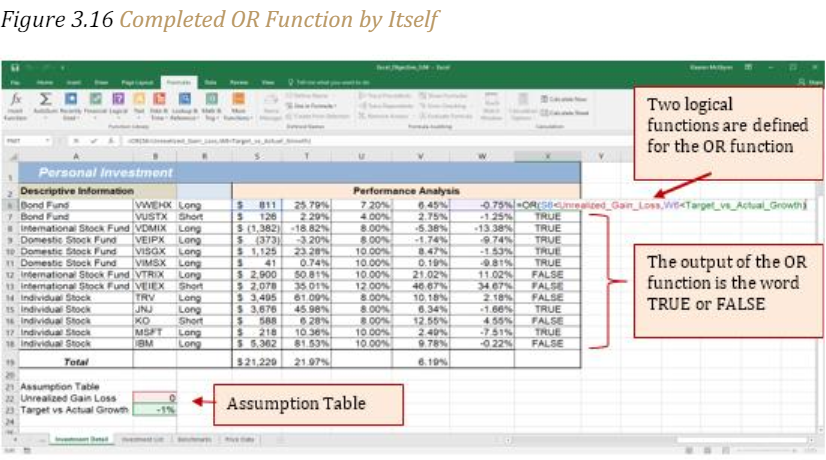
Task: Select the Target vs Actual Growth -1% cell
Action: pyautogui.click(x=155, y=409)
